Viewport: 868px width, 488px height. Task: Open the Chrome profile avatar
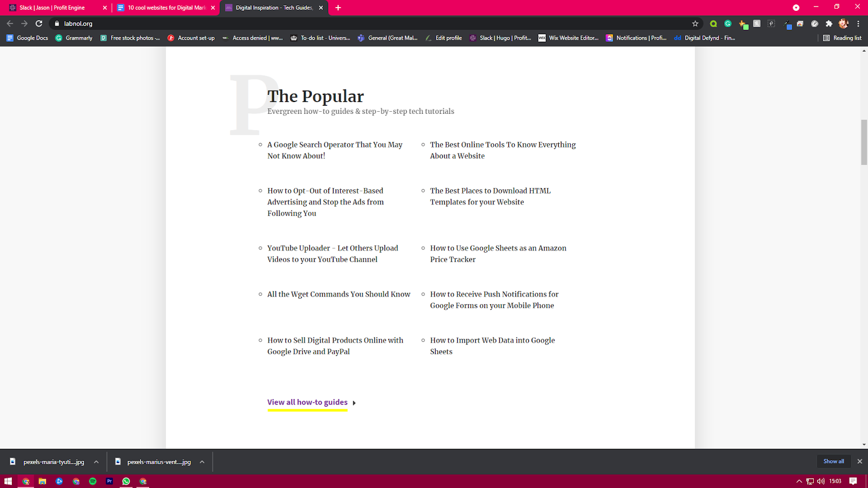click(843, 23)
